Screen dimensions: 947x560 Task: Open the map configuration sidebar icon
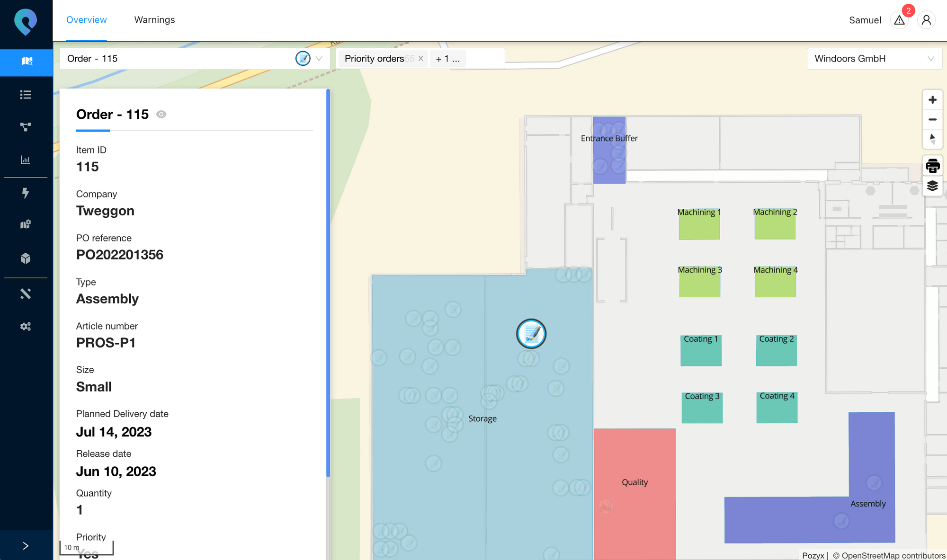pos(25,224)
